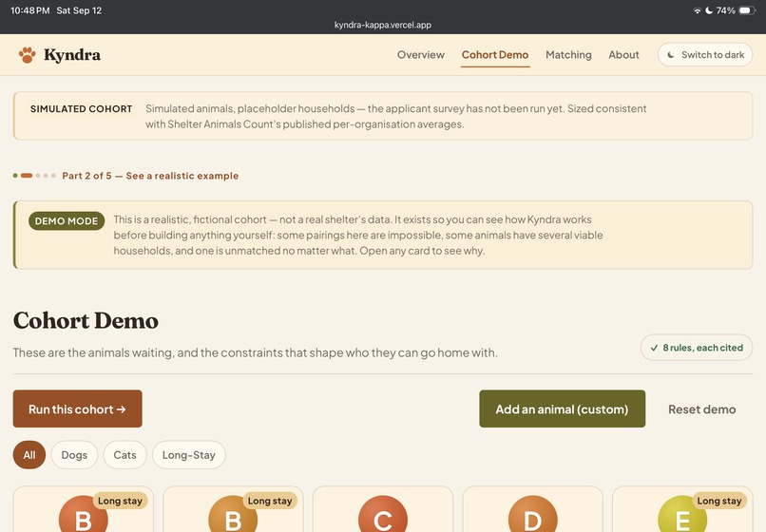Screen dimensions: 766x532
Task: Show only Long-Stay animals
Action: (x=188, y=455)
